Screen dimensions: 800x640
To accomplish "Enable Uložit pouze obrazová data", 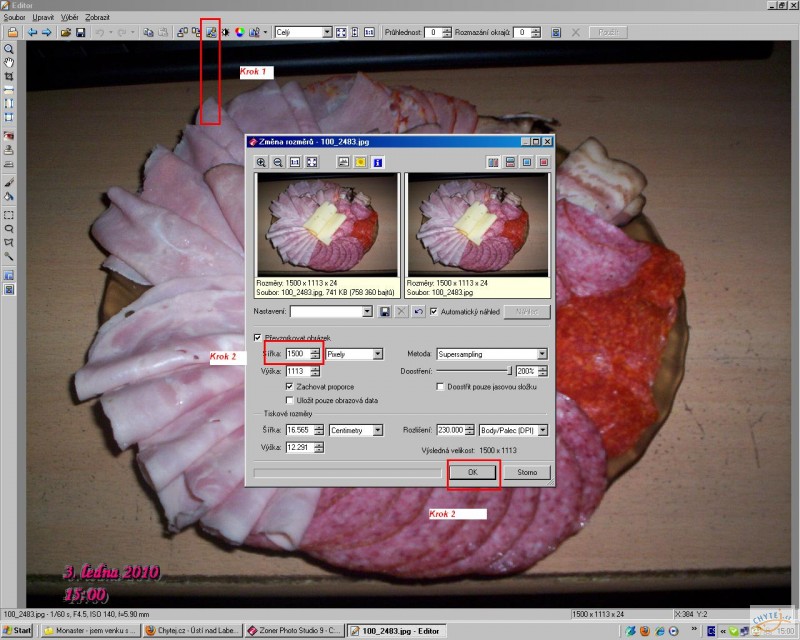I will (290, 400).
